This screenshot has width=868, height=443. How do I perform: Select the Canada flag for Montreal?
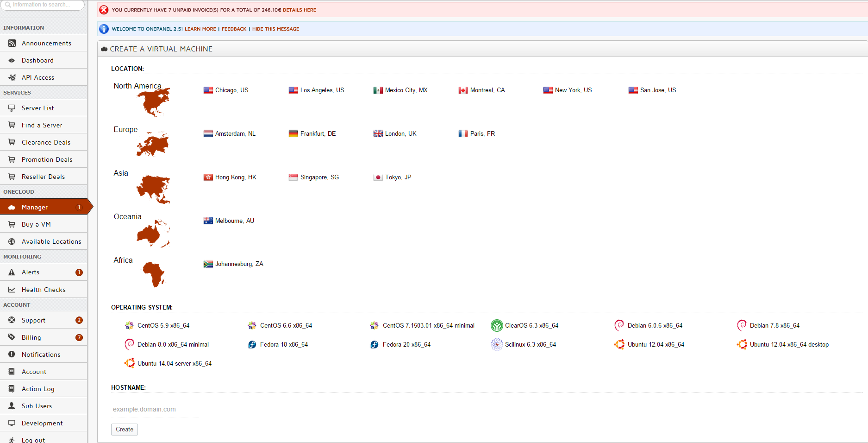point(463,90)
